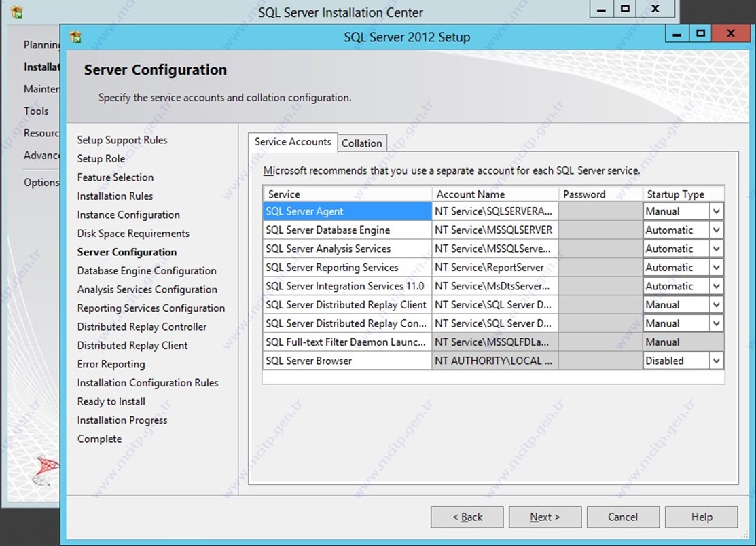756x546 pixels.
Task: Select the SQL Server Analysis Services row
Action: tap(347, 249)
